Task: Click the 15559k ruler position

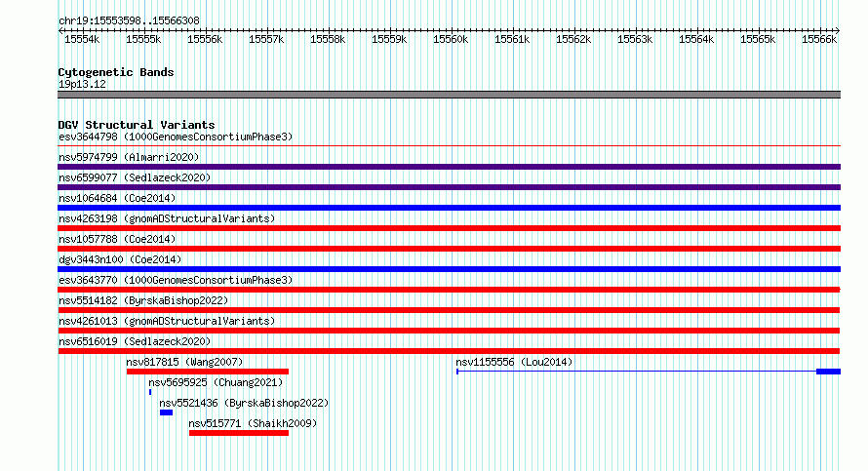Action: (389, 39)
